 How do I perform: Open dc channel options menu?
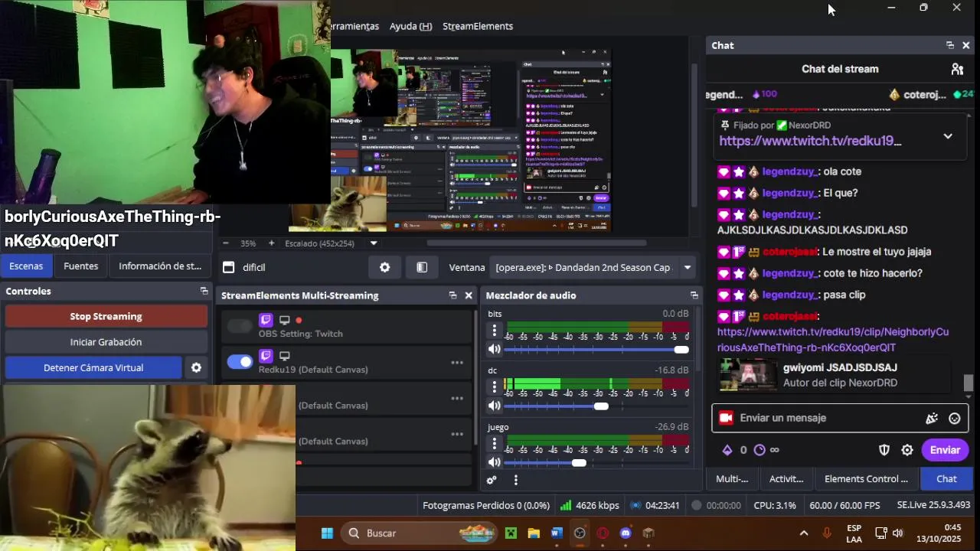[x=495, y=387]
